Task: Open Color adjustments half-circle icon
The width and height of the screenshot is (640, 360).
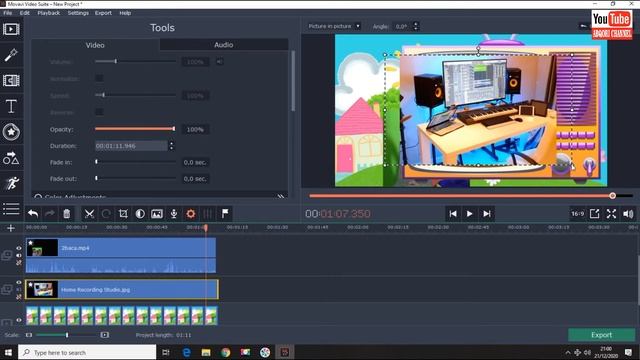Action: click(x=140, y=213)
